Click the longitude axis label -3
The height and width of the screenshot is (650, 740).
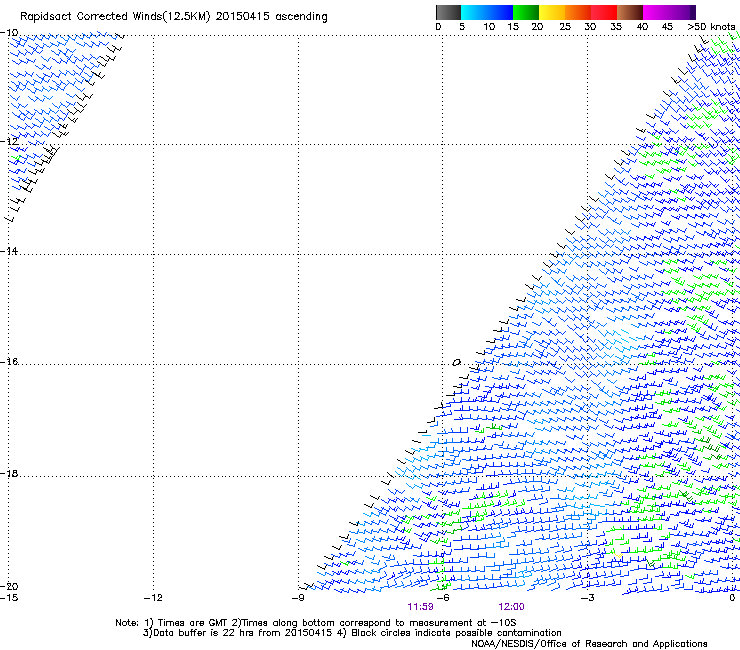588,598
